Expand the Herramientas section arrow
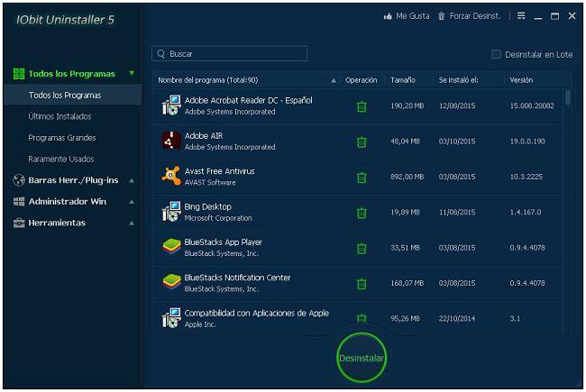The width and height of the screenshot is (586, 392). (x=132, y=223)
